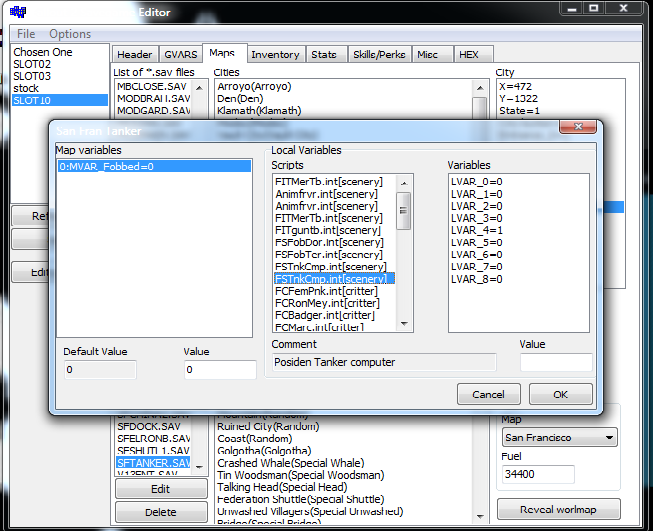
Task: Select Golgotha(Golgotha) city
Action: tap(264, 451)
